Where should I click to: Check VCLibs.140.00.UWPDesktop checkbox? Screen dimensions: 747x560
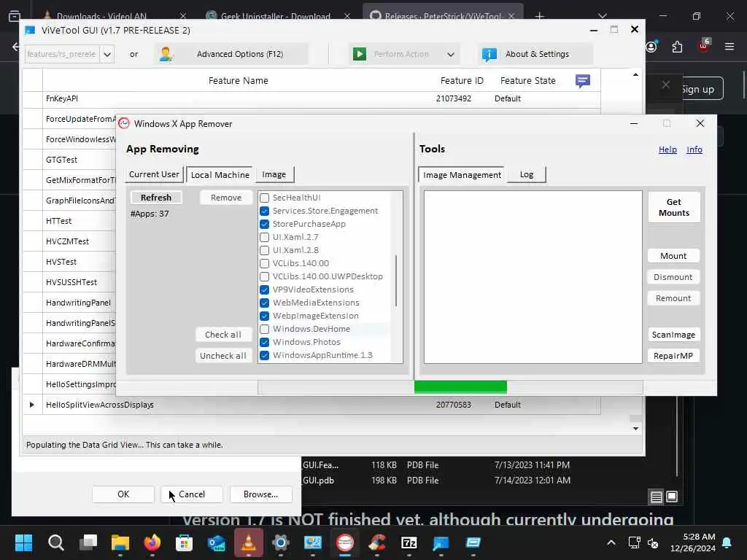(x=264, y=276)
